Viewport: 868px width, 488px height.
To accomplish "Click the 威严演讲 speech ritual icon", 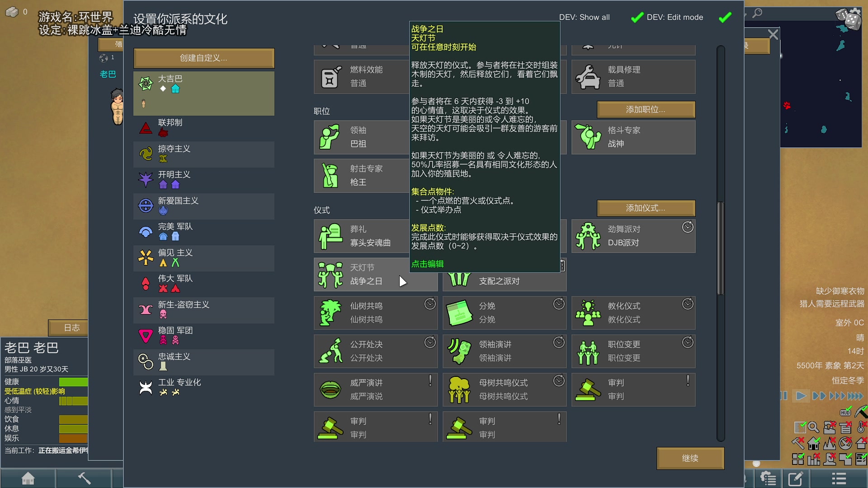I will (331, 389).
